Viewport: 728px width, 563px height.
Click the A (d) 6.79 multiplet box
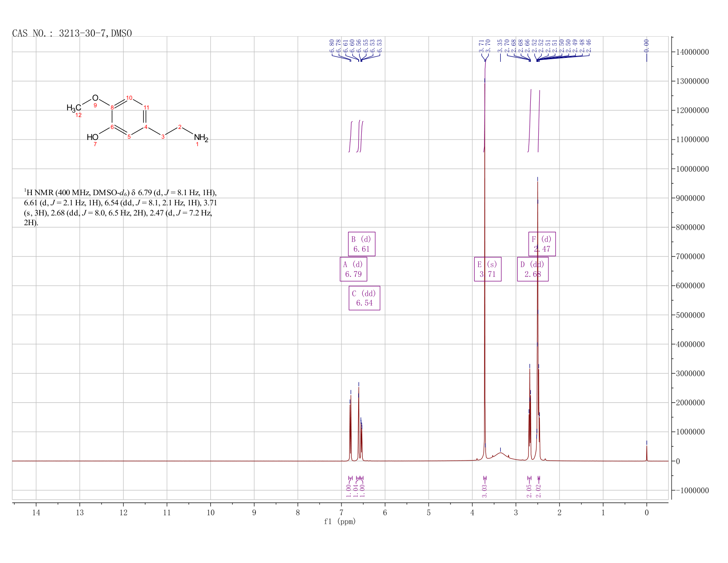click(353, 269)
